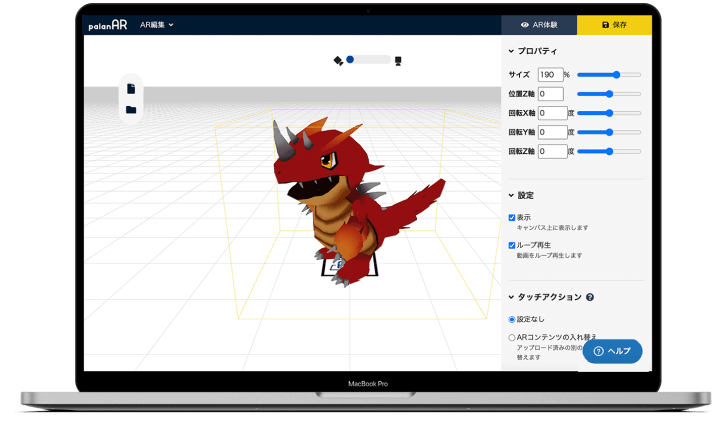
Task: Open the AR編集 dropdown menu
Action: click(157, 25)
